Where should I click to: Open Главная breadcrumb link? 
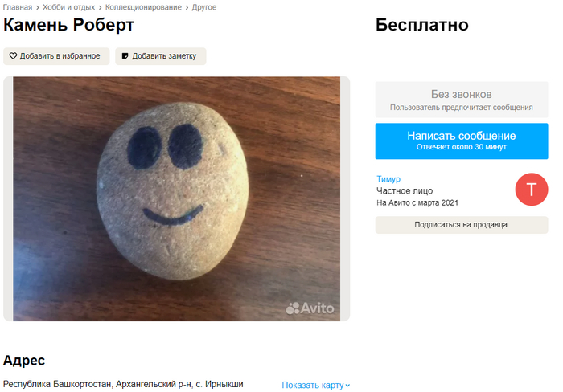tap(18, 7)
